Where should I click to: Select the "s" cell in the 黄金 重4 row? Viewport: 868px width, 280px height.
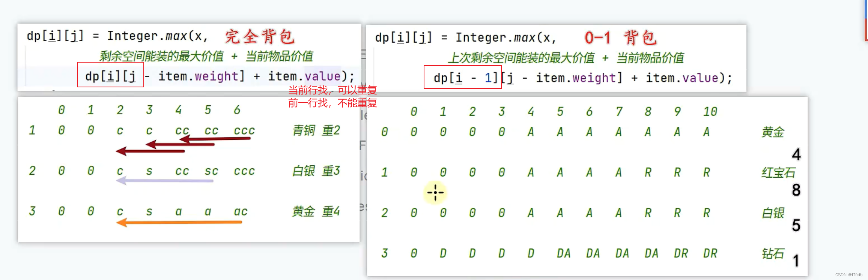[149, 212]
